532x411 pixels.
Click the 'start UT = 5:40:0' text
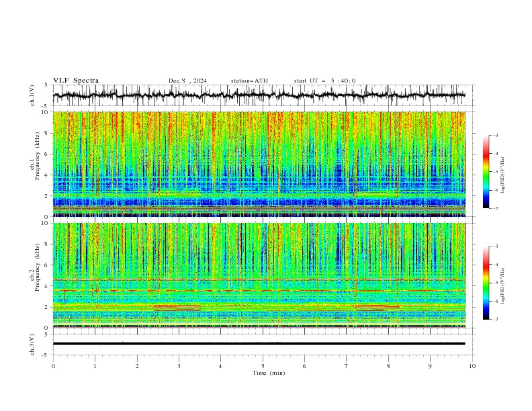tap(324, 81)
